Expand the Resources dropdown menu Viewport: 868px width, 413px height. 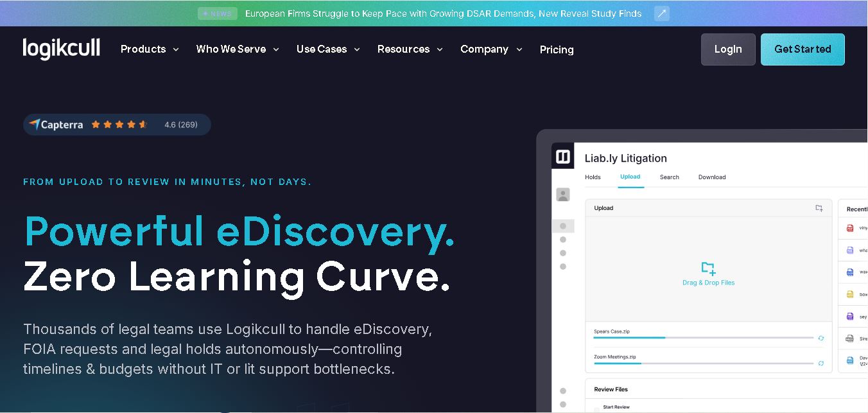click(x=410, y=49)
